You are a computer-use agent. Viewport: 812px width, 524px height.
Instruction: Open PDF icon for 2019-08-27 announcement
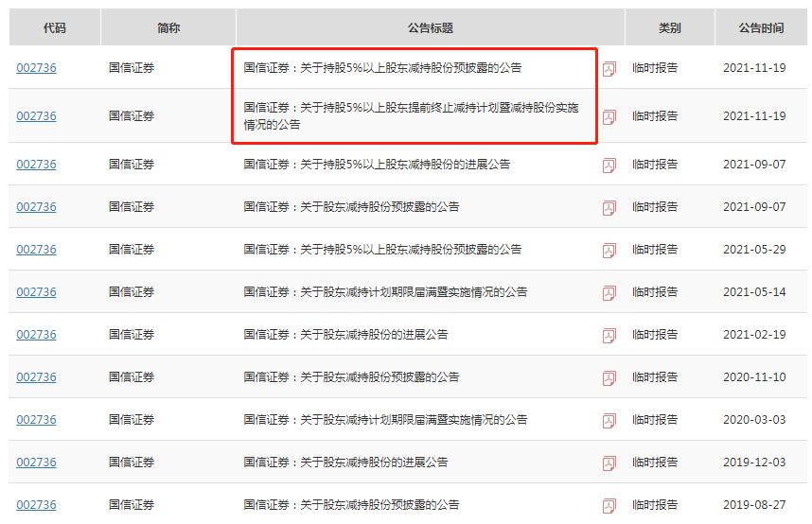[x=609, y=505]
